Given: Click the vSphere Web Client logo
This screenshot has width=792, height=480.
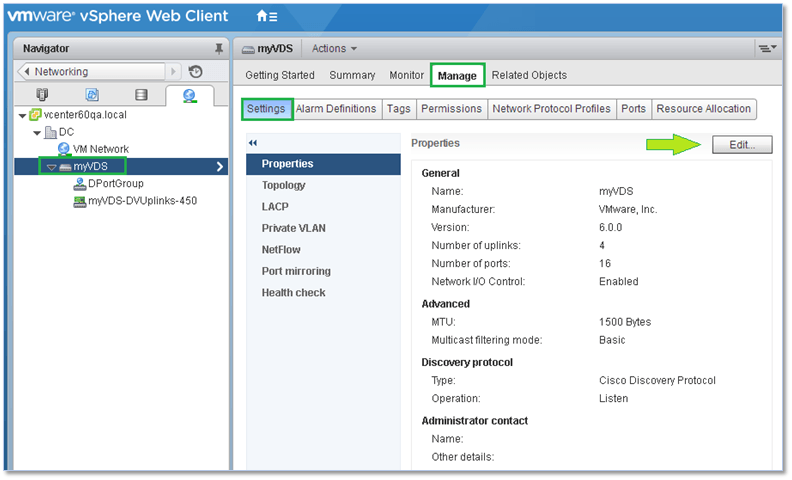Looking at the screenshot, I should (x=118, y=16).
